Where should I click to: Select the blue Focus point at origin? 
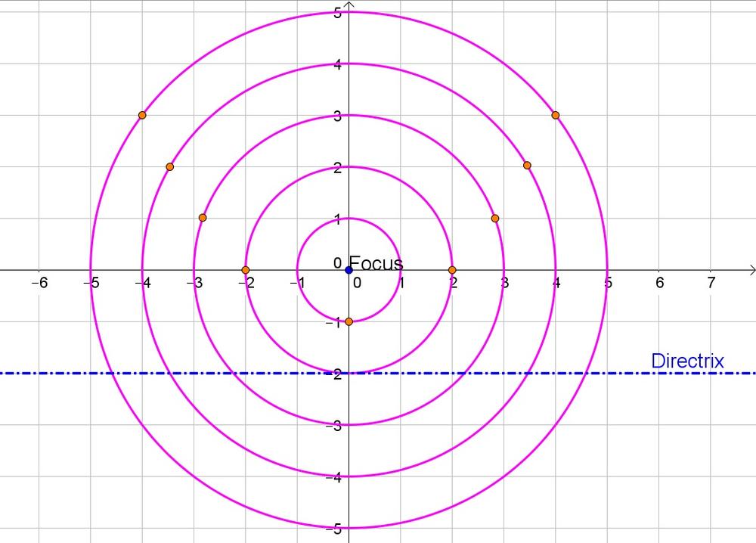349,270
